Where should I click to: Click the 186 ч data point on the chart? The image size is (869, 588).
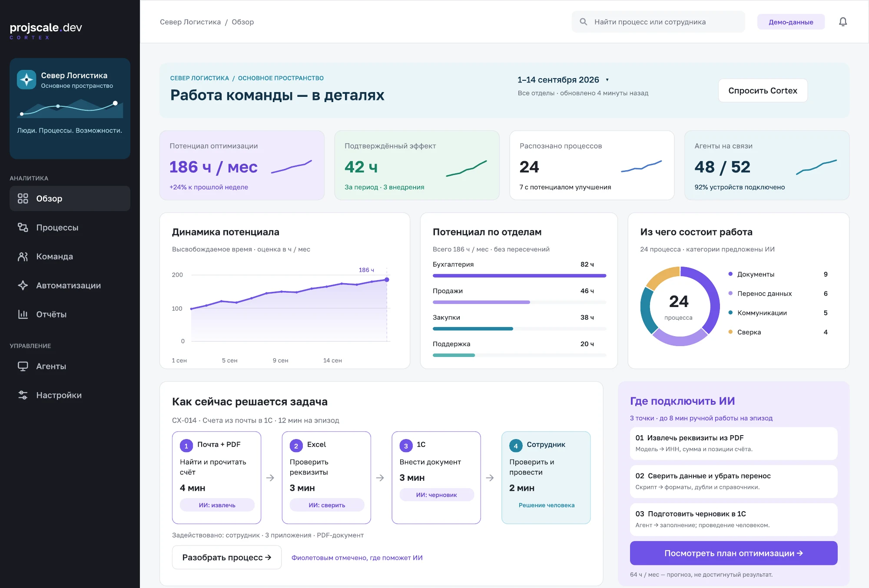tap(387, 280)
